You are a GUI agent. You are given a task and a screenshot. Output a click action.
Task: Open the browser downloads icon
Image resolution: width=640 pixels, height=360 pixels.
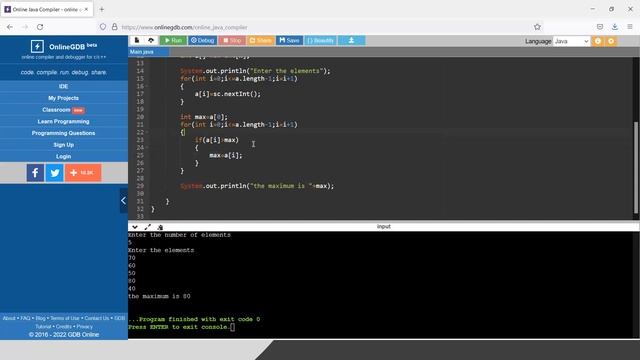[x=615, y=27]
